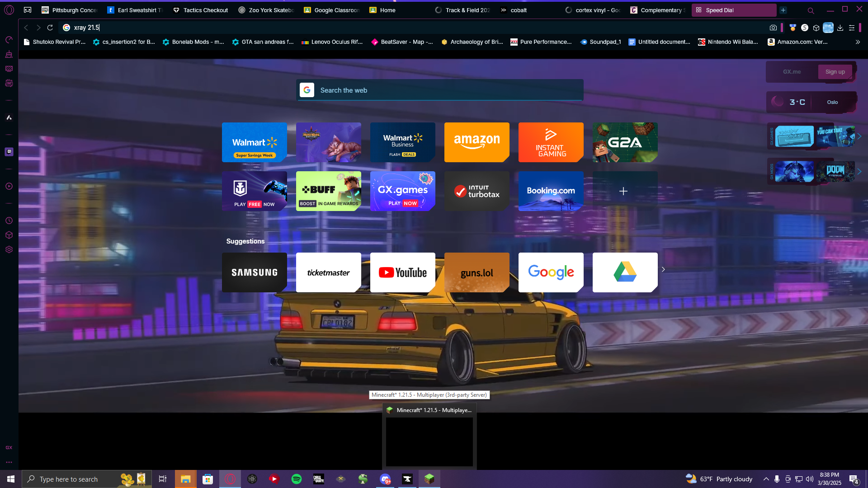
Task: Open the YouTube suggestion tile
Action: click(402, 272)
